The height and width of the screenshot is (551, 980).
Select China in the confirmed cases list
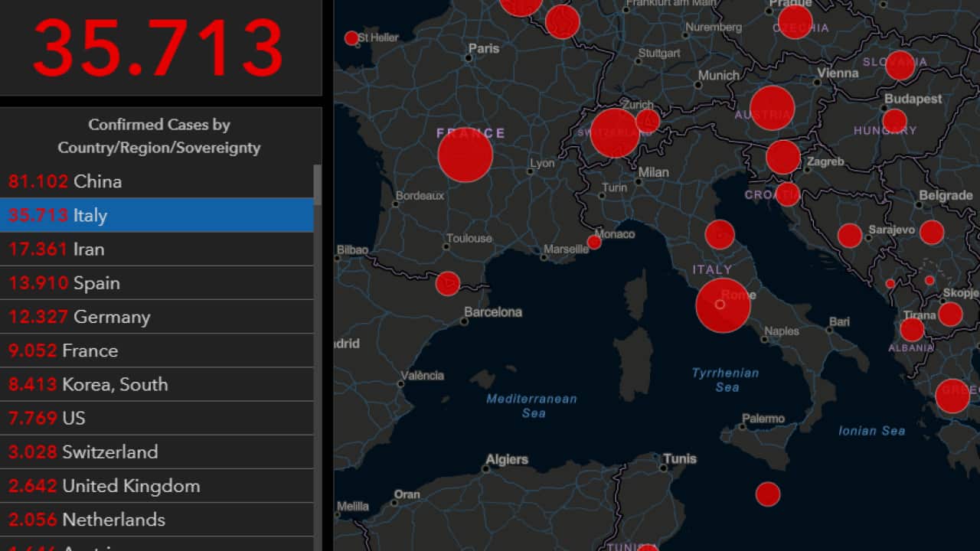pos(156,181)
